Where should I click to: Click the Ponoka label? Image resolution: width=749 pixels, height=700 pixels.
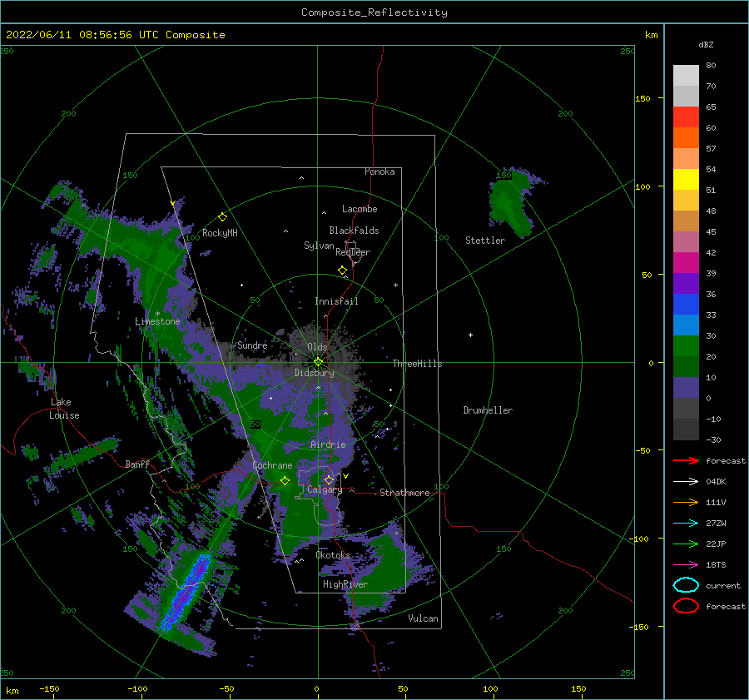[379, 171]
